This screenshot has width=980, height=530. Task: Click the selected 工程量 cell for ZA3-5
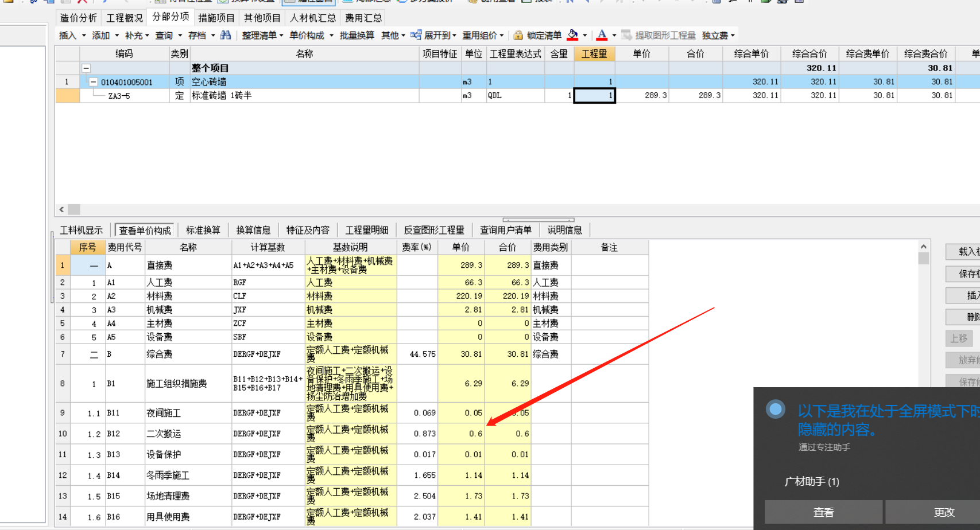tap(595, 95)
